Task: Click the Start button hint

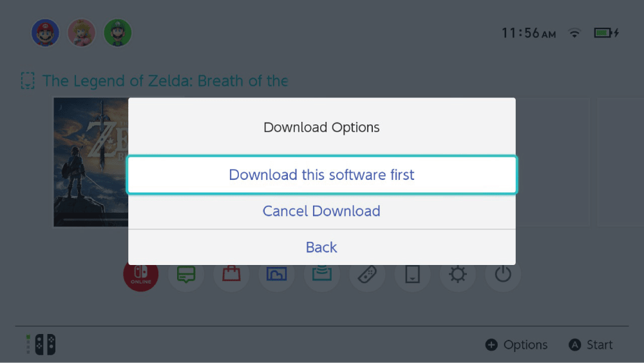Action: coord(591,345)
